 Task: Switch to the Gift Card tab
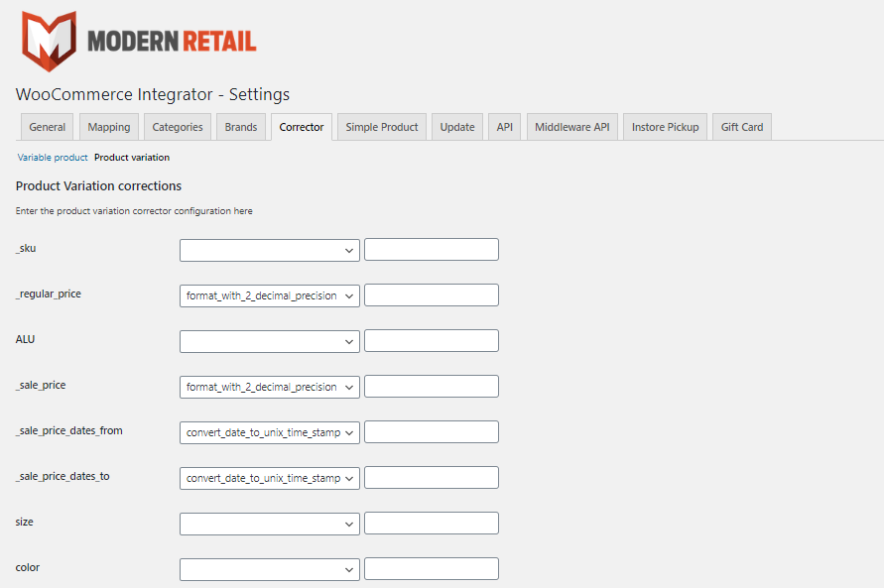[x=742, y=127]
